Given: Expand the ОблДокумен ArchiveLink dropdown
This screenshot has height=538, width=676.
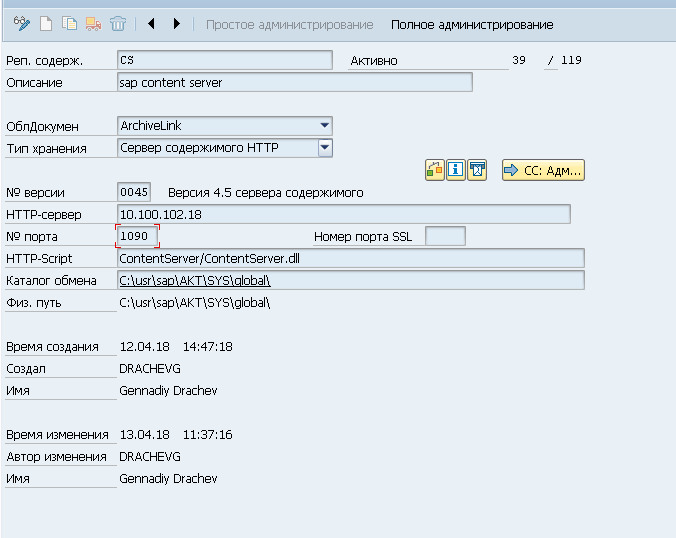Looking at the screenshot, I should 324,126.
